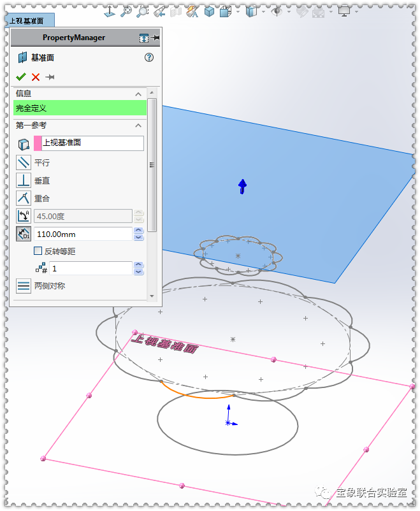
Task: Select the Zoom to Fit tool
Action: pyautogui.click(x=126, y=11)
